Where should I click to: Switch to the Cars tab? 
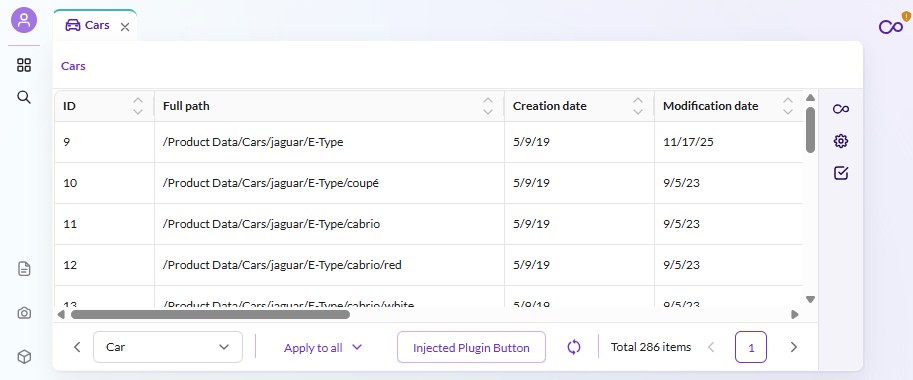tap(95, 25)
